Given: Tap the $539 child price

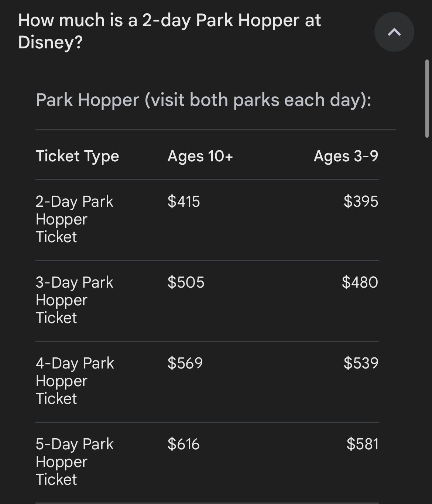Looking at the screenshot, I should (361, 363).
